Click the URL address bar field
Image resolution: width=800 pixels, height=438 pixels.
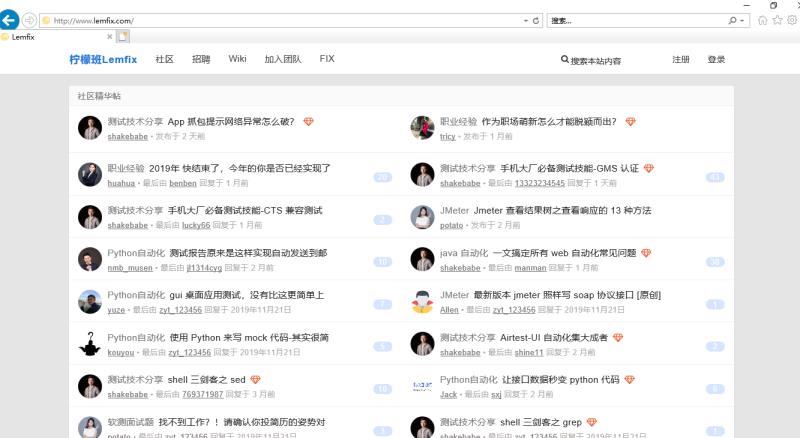(x=280, y=20)
